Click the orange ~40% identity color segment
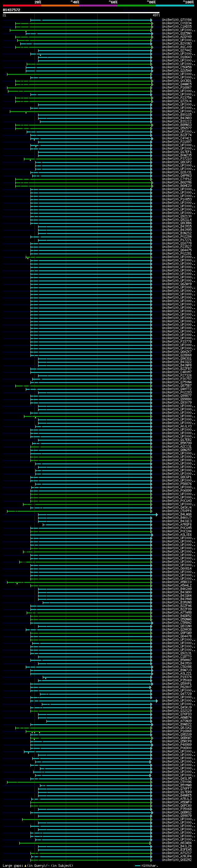The width and height of the screenshot is (197, 868). (60, 6)
